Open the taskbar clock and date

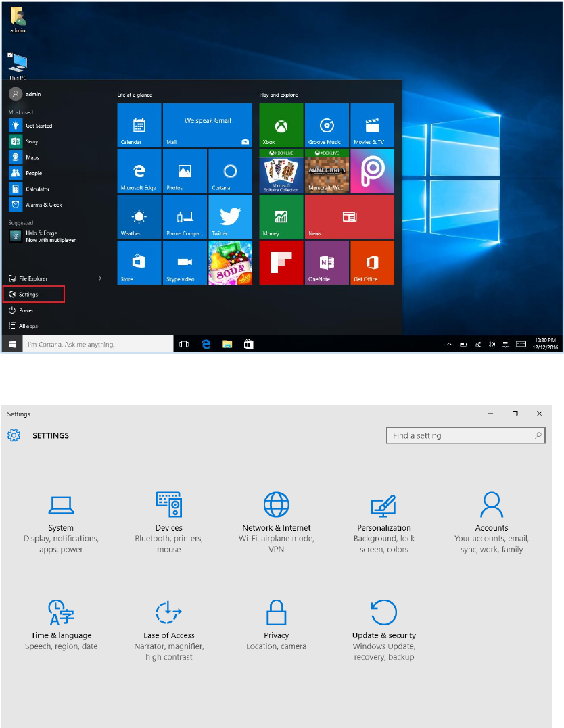[545, 344]
